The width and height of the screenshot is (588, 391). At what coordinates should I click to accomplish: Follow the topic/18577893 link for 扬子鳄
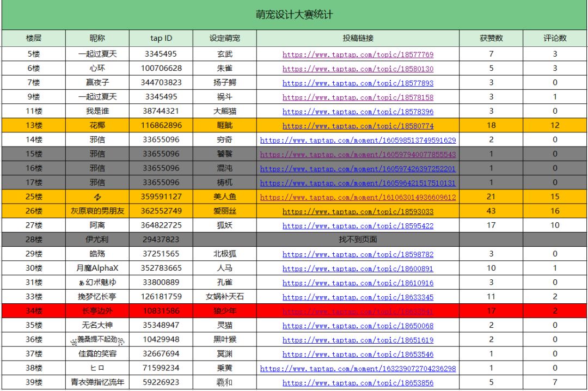point(358,83)
